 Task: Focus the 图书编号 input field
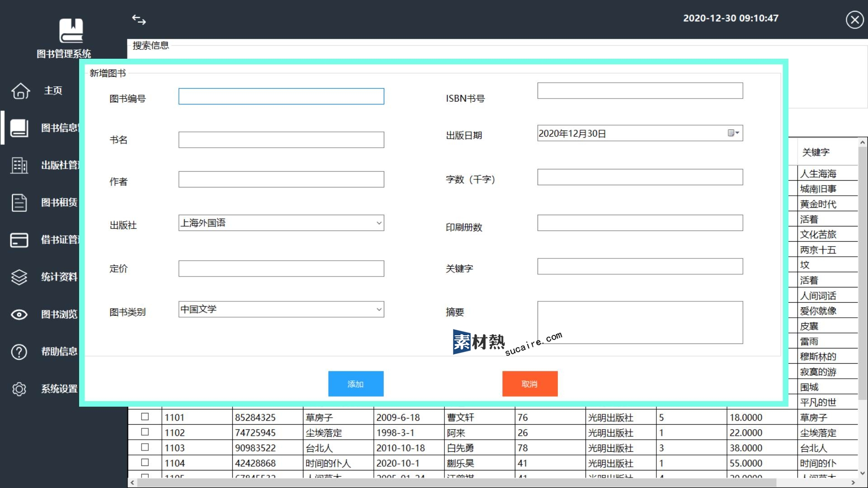click(281, 96)
